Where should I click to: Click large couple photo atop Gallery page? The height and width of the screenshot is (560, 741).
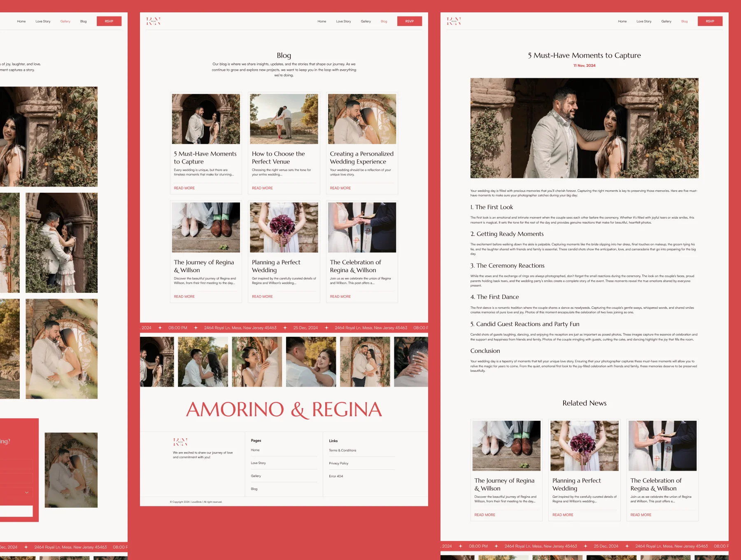(49, 137)
